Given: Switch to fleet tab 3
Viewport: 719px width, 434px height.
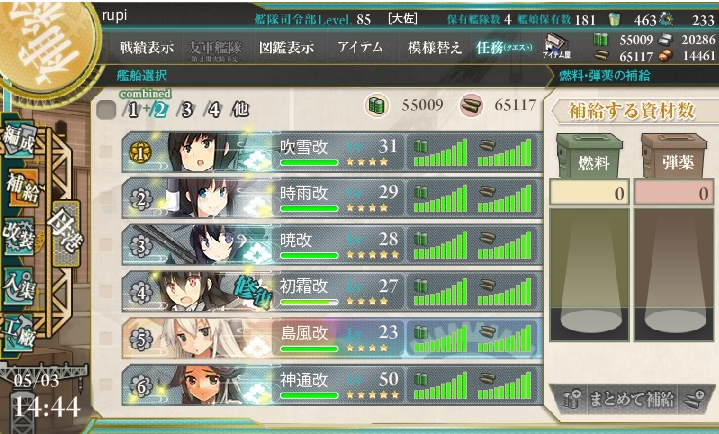Looking at the screenshot, I should [x=186, y=110].
